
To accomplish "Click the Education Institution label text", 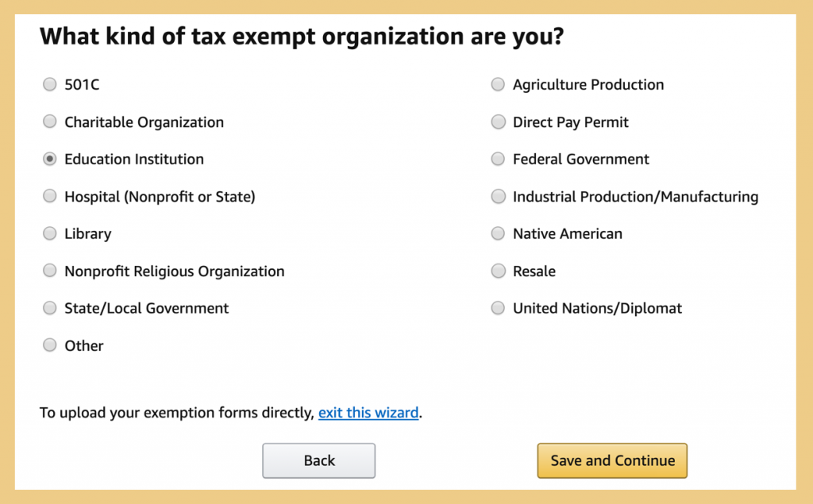I will click(x=134, y=160).
